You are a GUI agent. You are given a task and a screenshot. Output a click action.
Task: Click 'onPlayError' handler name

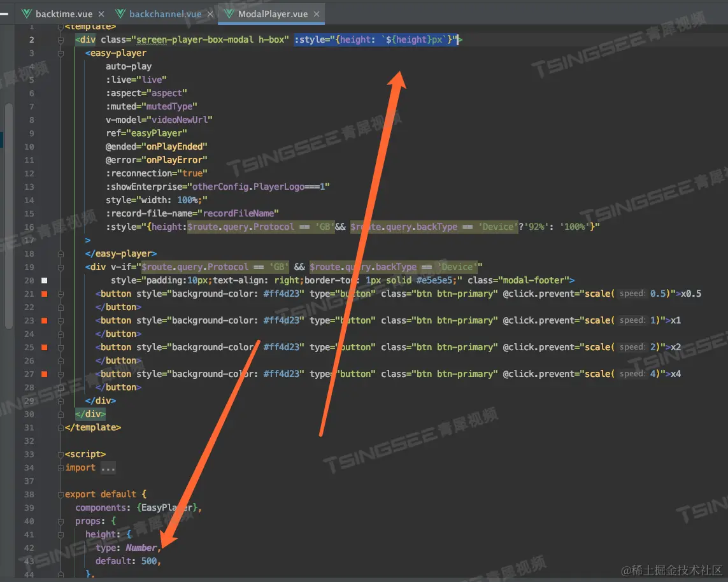(175, 160)
